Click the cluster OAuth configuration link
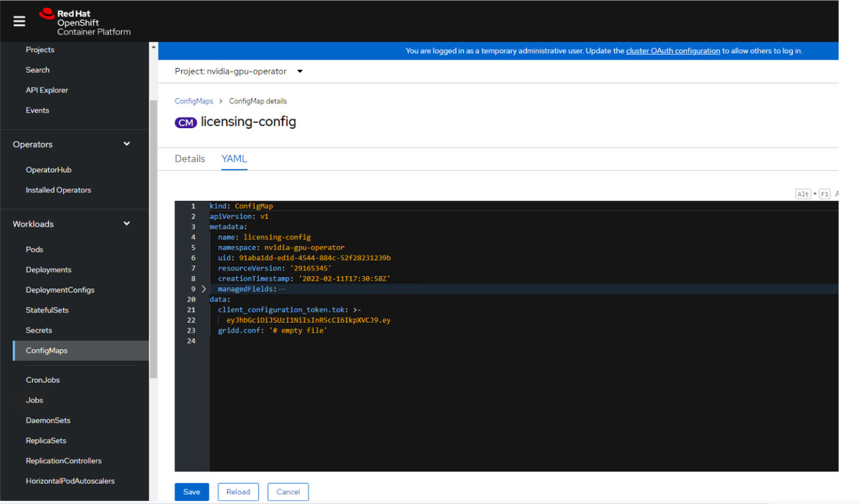Viewport: 861px width, 504px height. coord(672,51)
